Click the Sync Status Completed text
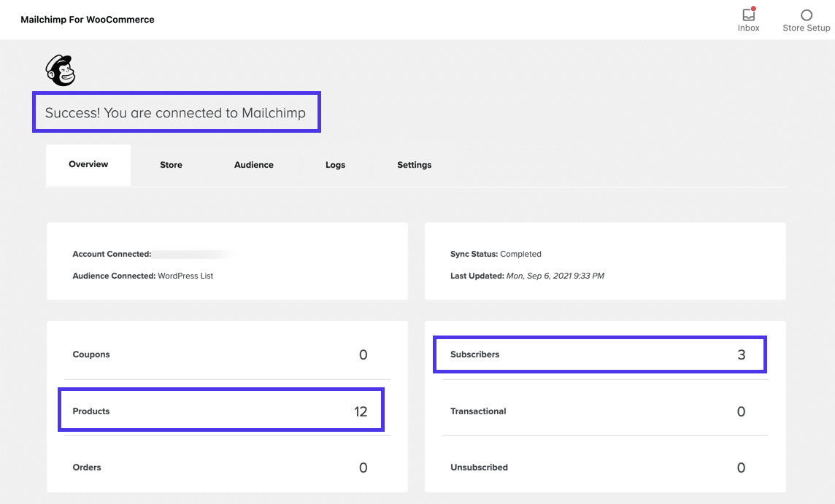This screenshot has height=504, width=835. tap(496, 254)
